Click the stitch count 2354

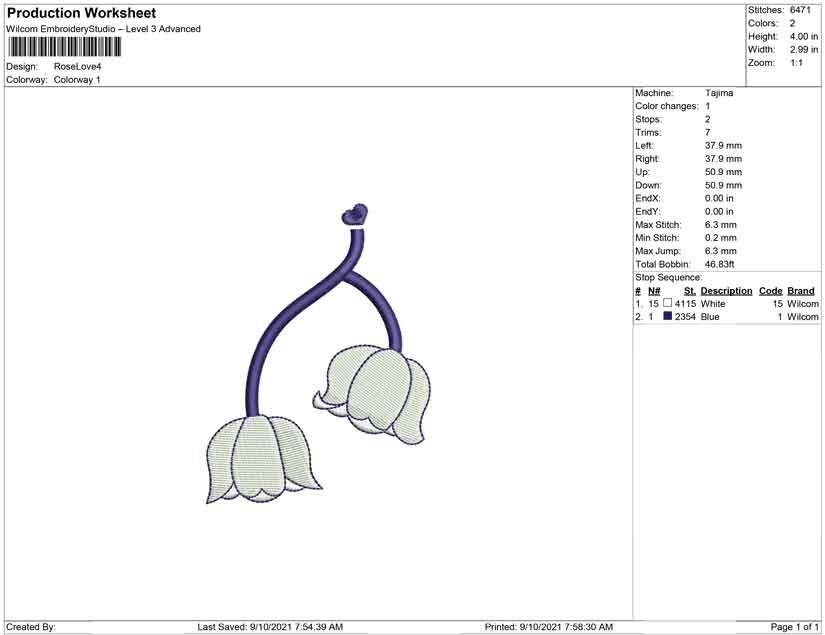click(x=685, y=317)
